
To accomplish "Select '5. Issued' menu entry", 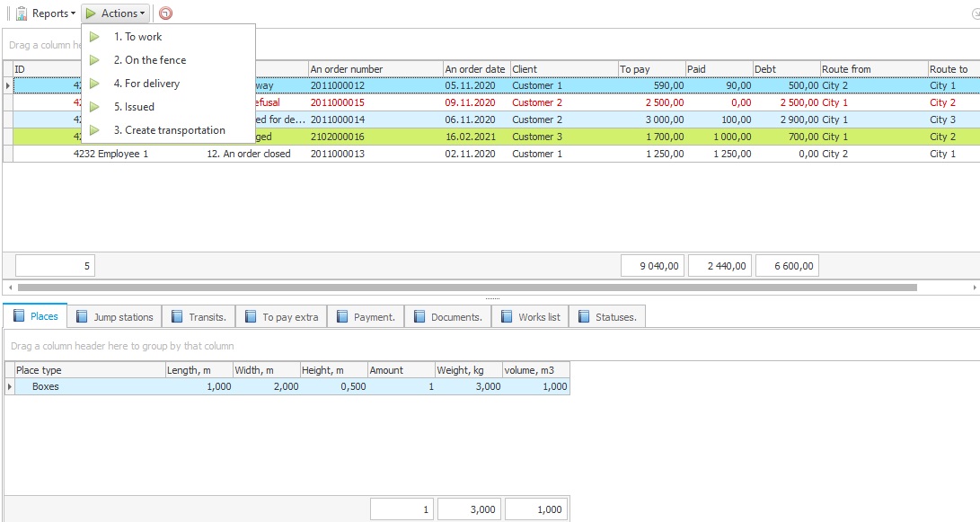I will click(x=168, y=107).
